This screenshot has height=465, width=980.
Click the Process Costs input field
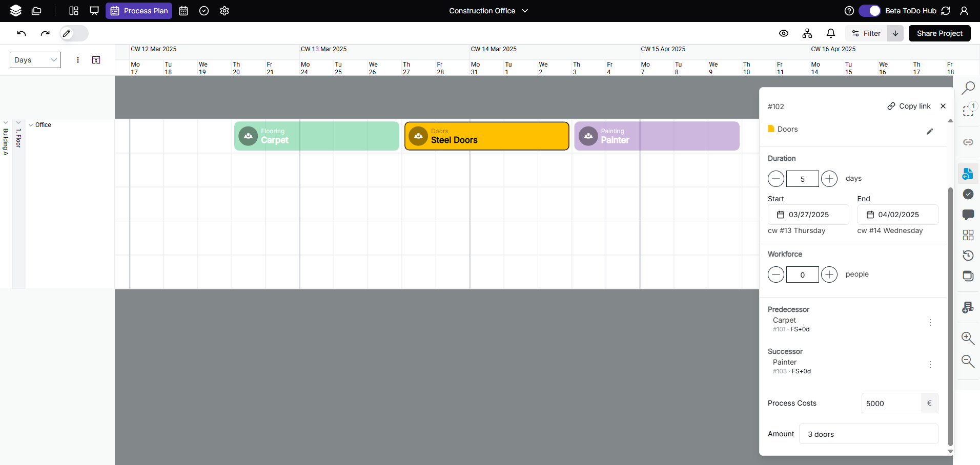891,404
